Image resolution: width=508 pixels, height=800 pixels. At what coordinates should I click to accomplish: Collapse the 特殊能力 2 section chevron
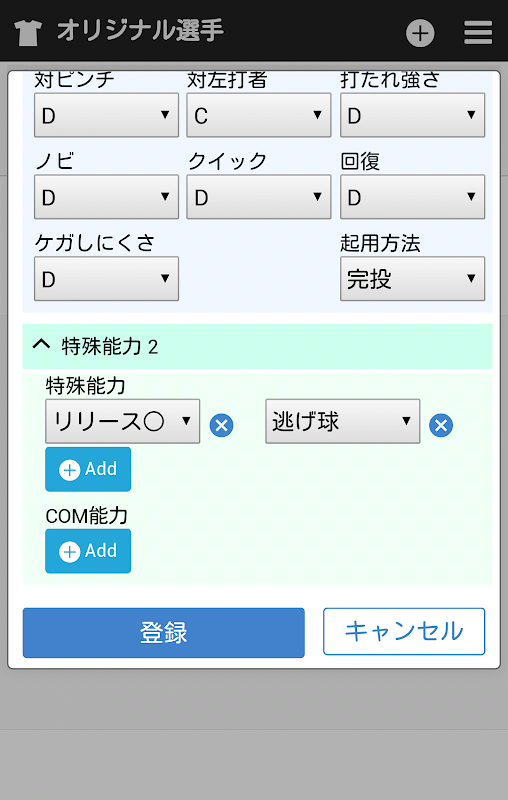click(x=41, y=344)
